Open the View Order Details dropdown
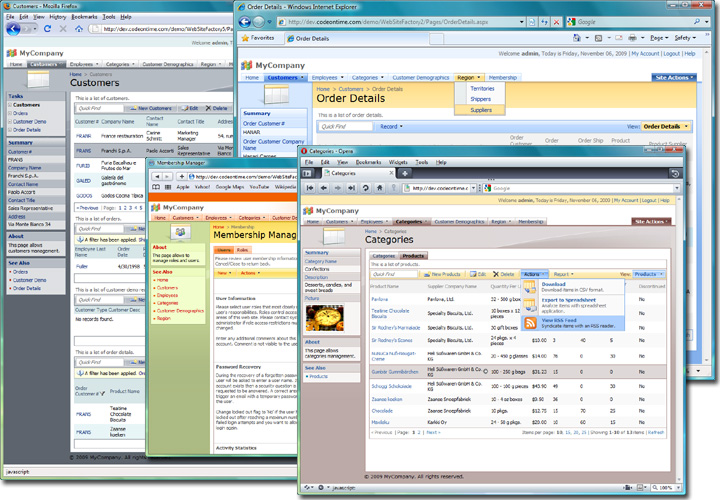Image resolution: width=720 pixels, height=500 pixels. (665, 126)
